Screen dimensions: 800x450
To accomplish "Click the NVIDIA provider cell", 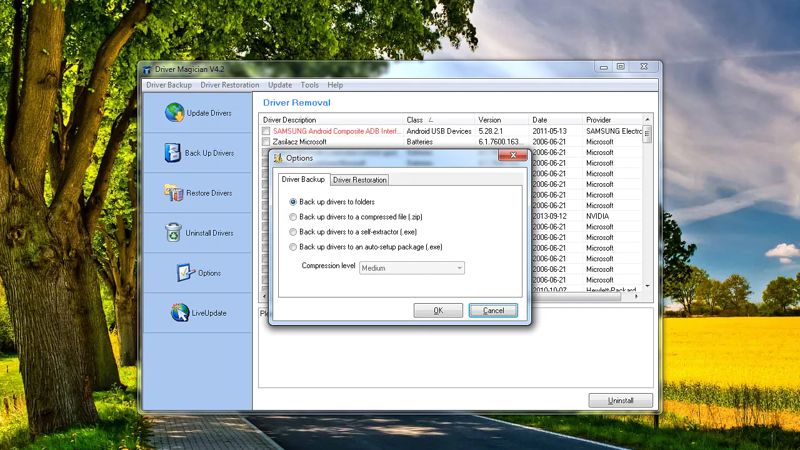I will point(597,216).
